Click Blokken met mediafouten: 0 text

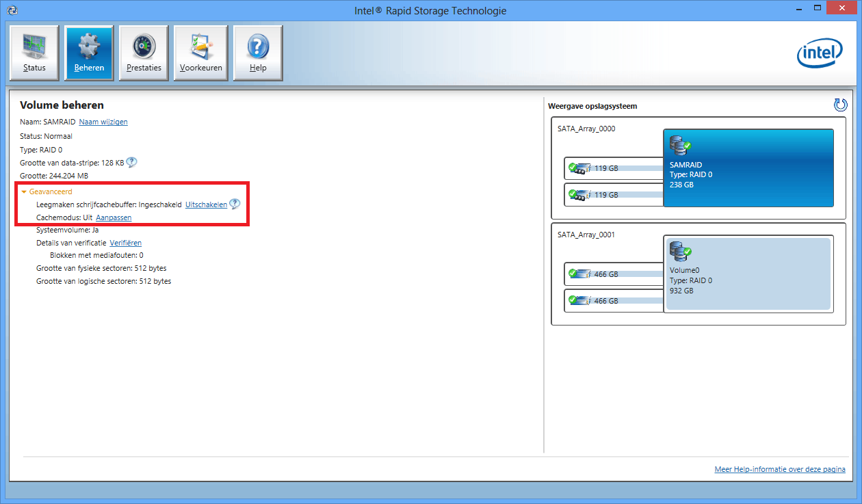(96, 255)
